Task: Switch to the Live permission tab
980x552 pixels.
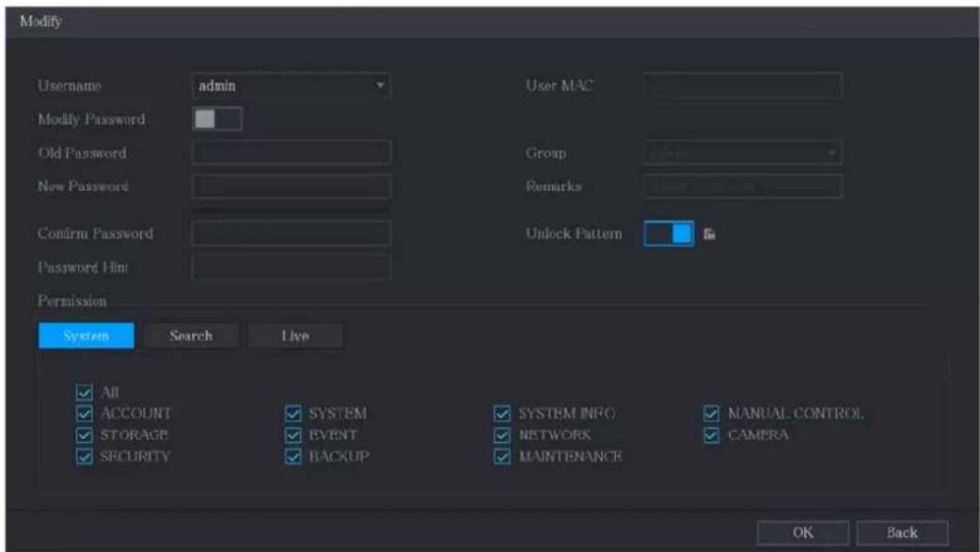Action: click(x=295, y=336)
